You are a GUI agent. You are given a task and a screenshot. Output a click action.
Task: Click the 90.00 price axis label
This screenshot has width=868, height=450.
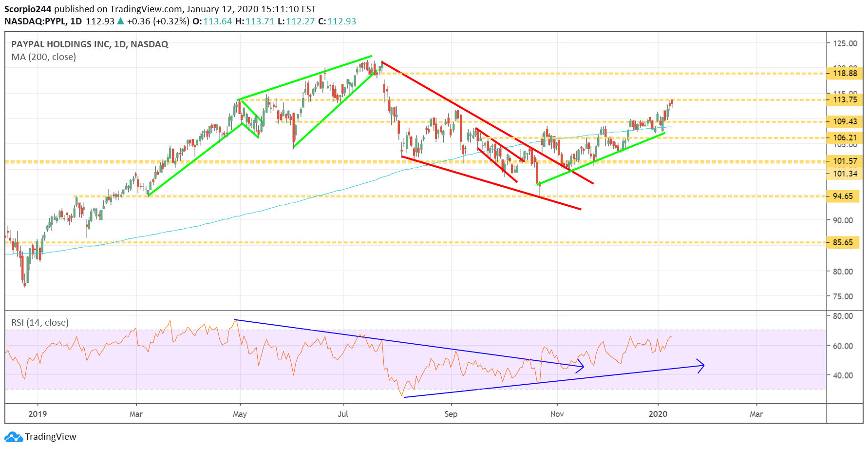tap(843, 220)
